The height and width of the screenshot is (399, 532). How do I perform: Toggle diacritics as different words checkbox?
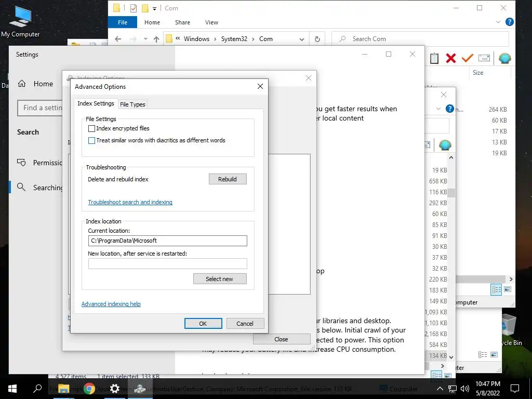pos(91,140)
